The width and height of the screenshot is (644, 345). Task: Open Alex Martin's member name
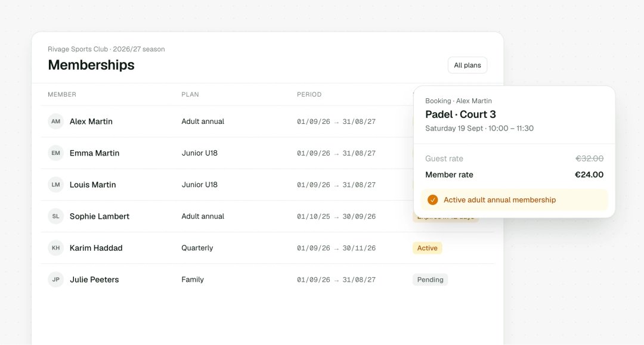point(91,122)
